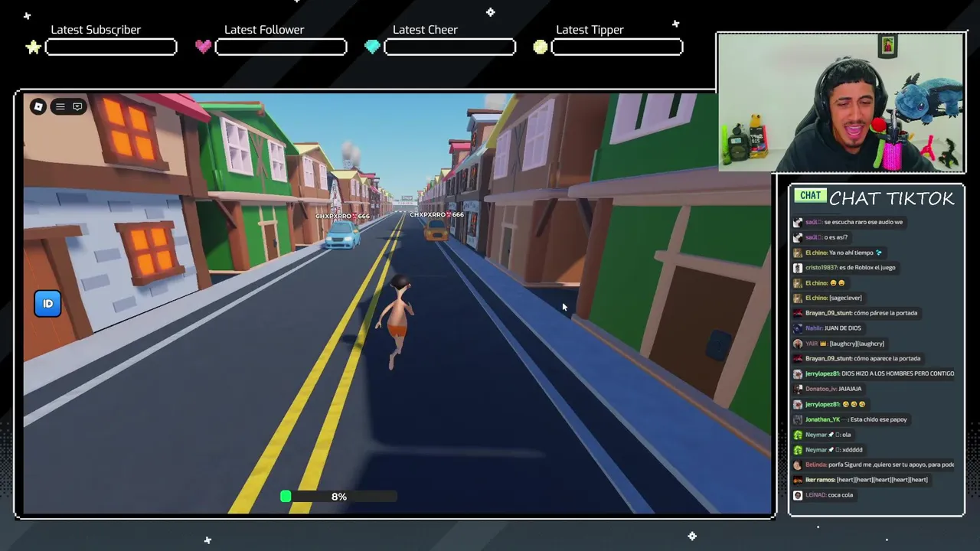Click YAIR chat avatar icon

coord(798,344)
